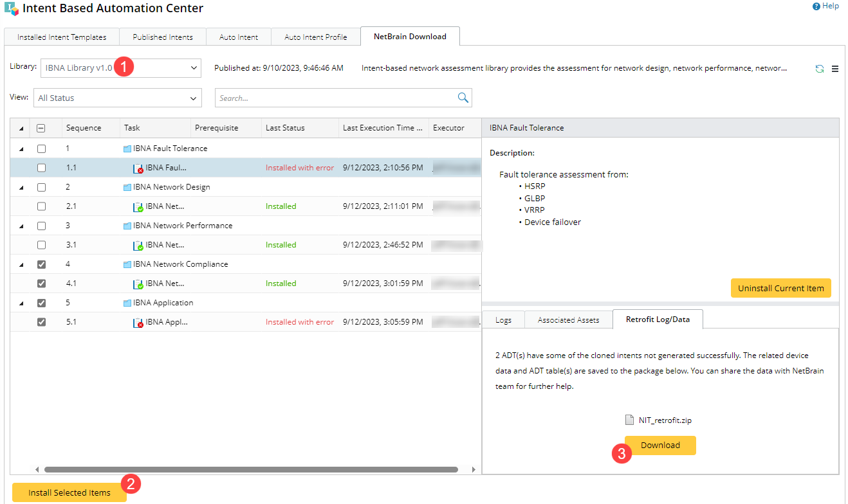The width and height of the screenshot is (848, 504).
Task: Click the Uninstall Current Item button
Action: point(780,288)
